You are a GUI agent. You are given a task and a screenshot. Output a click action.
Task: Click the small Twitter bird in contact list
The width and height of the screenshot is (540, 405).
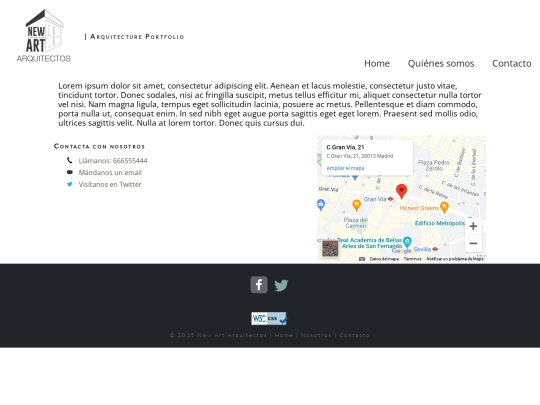point(70,184)
